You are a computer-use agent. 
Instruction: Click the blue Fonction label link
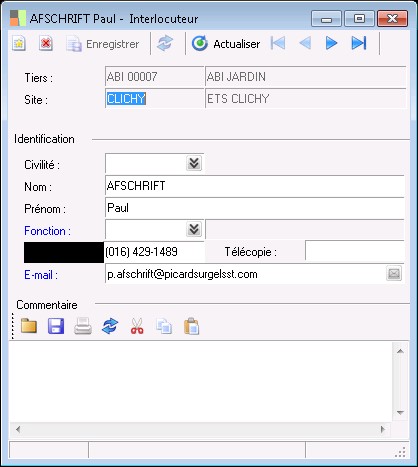[x=47, y=231]
